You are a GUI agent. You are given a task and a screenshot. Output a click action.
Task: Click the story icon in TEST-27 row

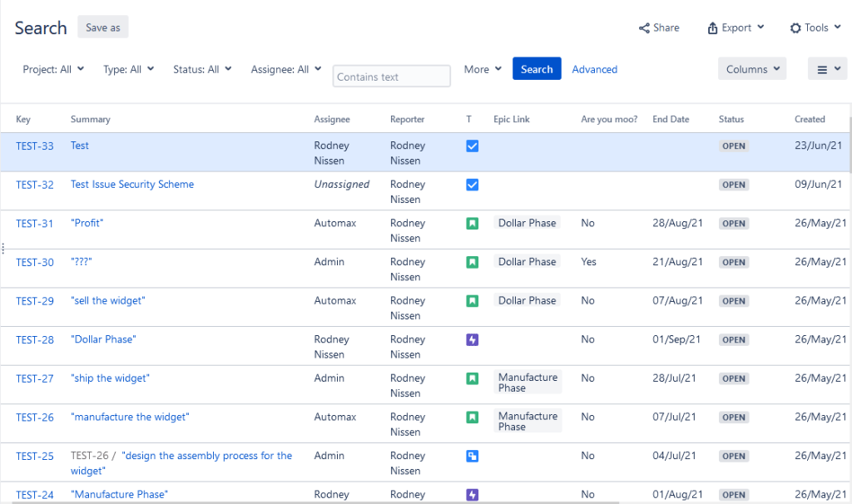[472, 378]
